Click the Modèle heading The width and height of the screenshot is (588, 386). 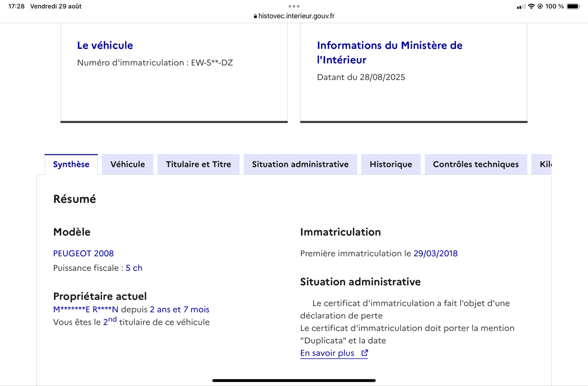(72, 232)
